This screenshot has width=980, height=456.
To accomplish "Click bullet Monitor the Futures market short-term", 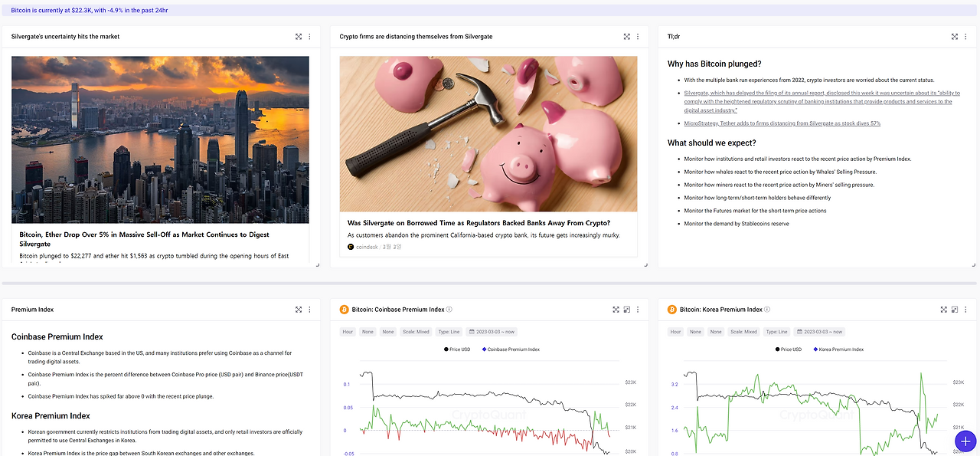I will point(755,211).
